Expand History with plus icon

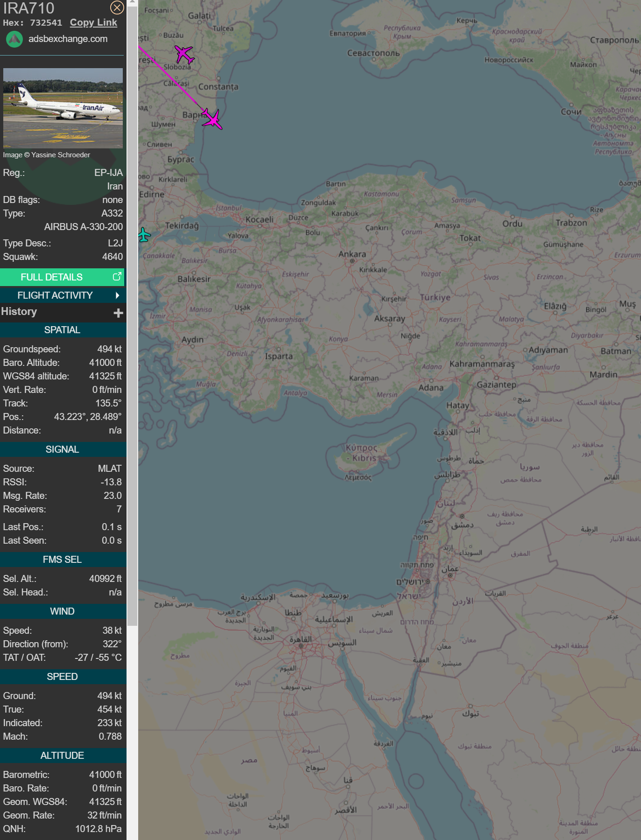(118, 313)
